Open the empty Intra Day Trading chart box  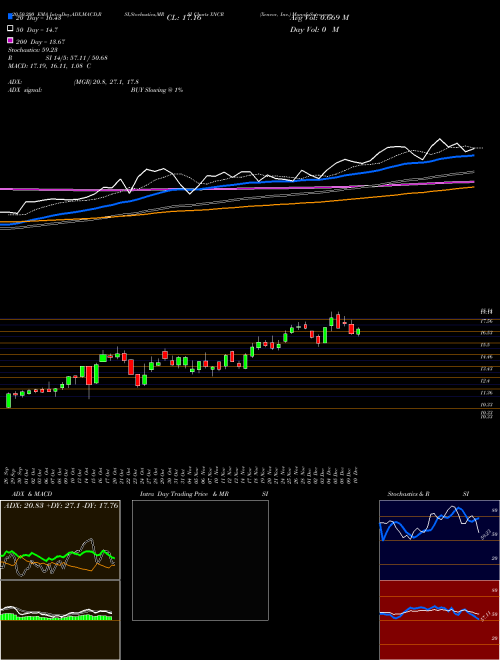[200, 560]
